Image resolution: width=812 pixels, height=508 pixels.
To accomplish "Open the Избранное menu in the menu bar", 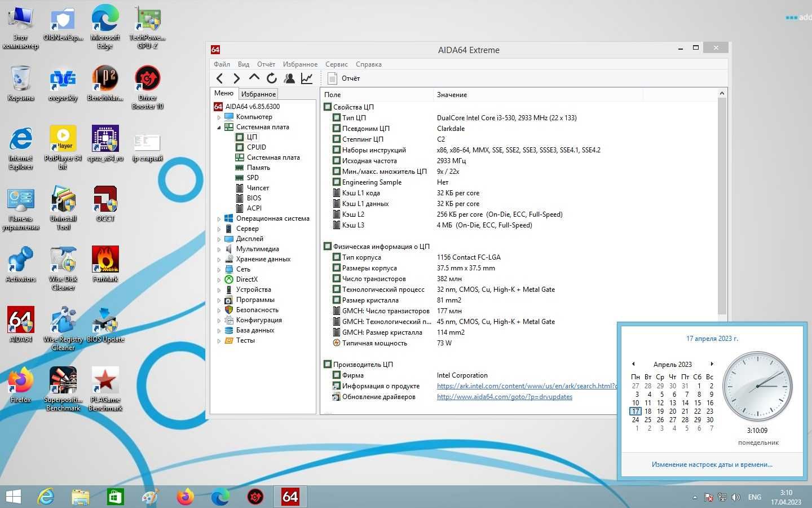I will click(300, 64).
